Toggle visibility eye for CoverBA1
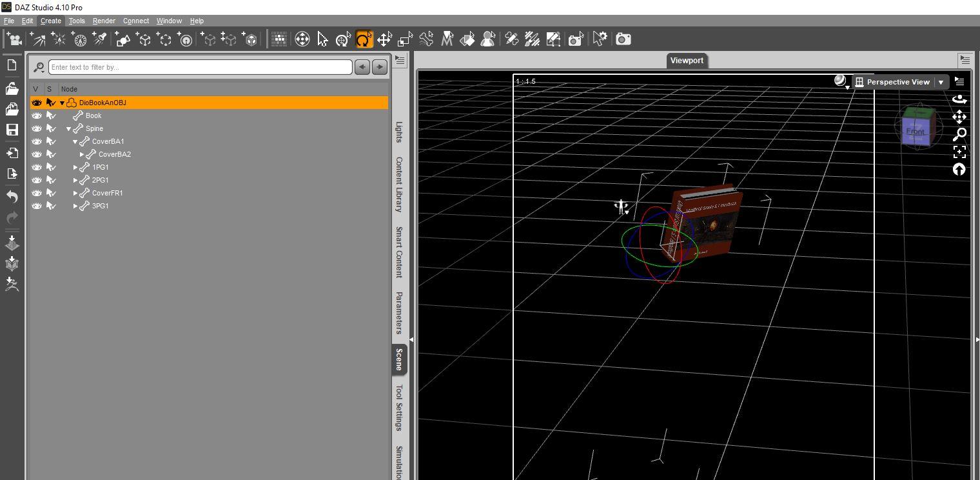980x480 pixels. click(37, 141)
